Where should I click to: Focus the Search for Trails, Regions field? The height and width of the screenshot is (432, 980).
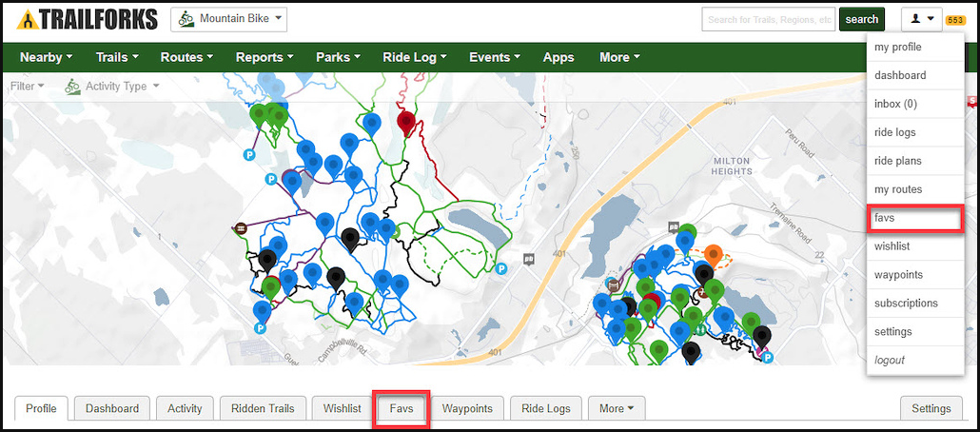coord(770,19)
